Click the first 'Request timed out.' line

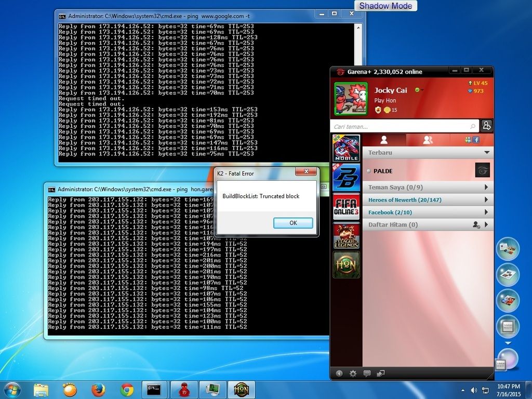tap(91, 98)
